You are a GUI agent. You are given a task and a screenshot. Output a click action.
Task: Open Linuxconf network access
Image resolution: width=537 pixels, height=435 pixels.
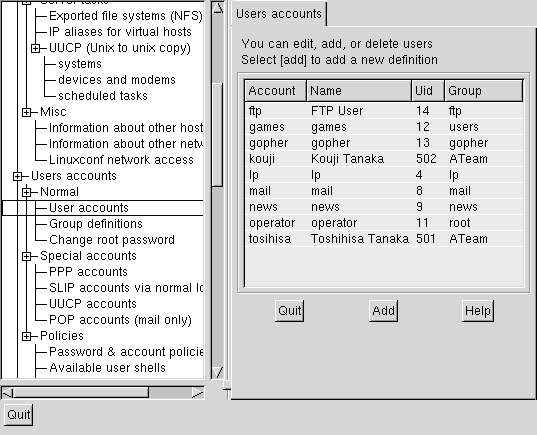tap(121, 160)
